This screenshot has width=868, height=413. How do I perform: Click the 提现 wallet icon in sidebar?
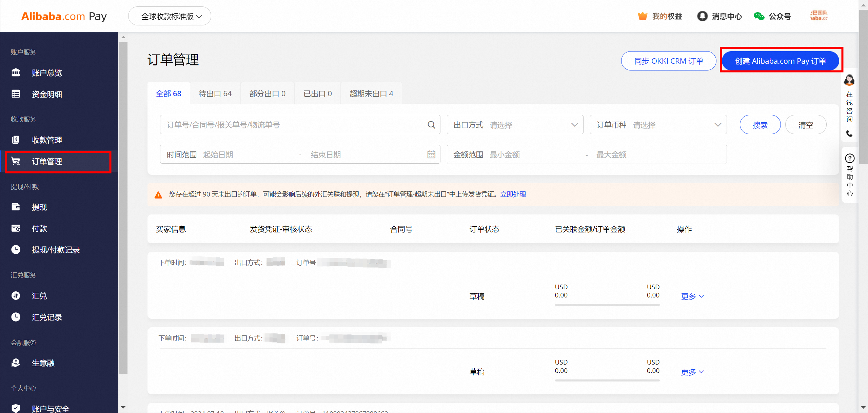coord(16,207)
